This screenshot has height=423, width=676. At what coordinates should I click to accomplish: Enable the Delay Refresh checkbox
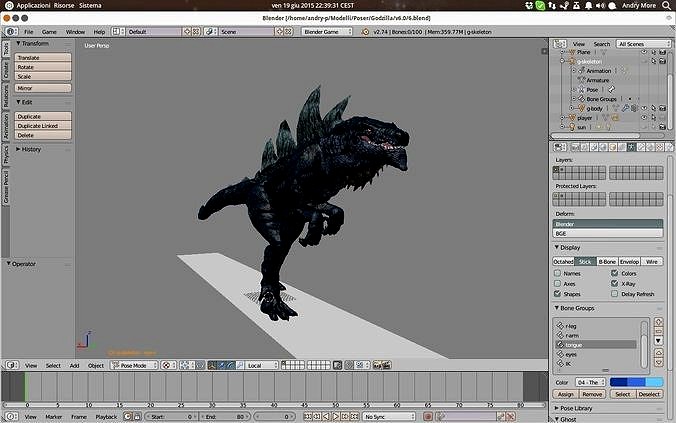[x=614, y=294]
